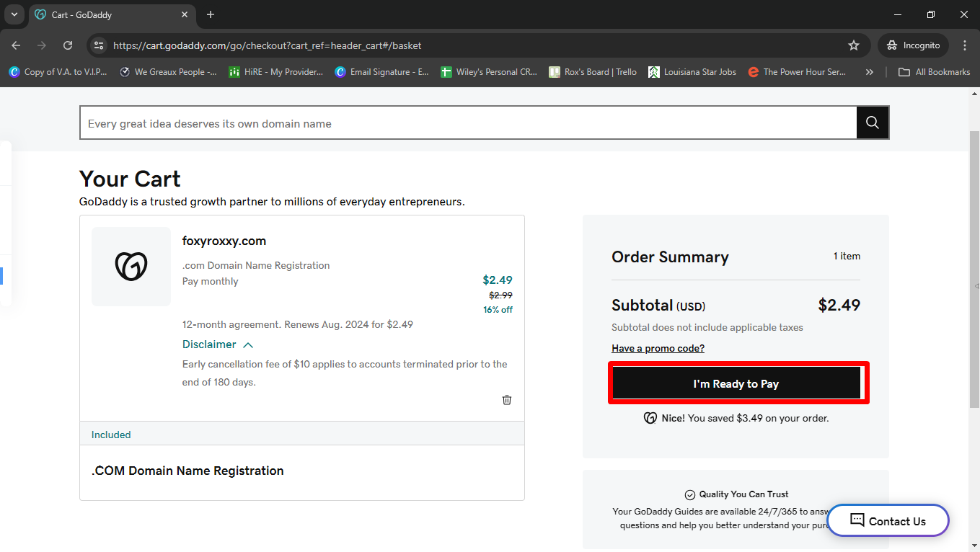Click the 'Quality You Can Trust' heading
This screenshot has height=552, width=980.
743,494
